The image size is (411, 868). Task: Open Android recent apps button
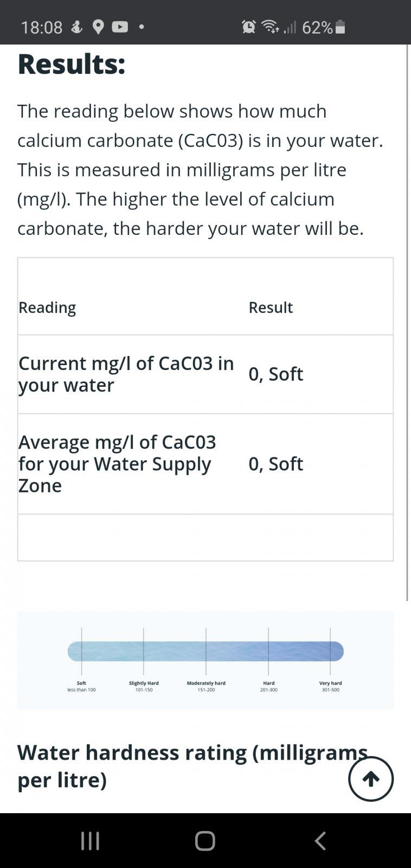[x=90, y=841]
